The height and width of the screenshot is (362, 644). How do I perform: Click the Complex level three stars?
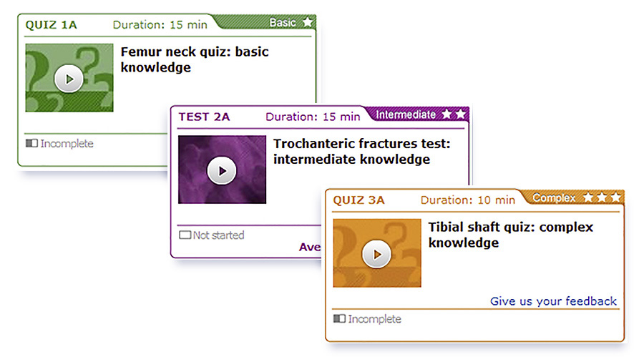tap(602, 197)
